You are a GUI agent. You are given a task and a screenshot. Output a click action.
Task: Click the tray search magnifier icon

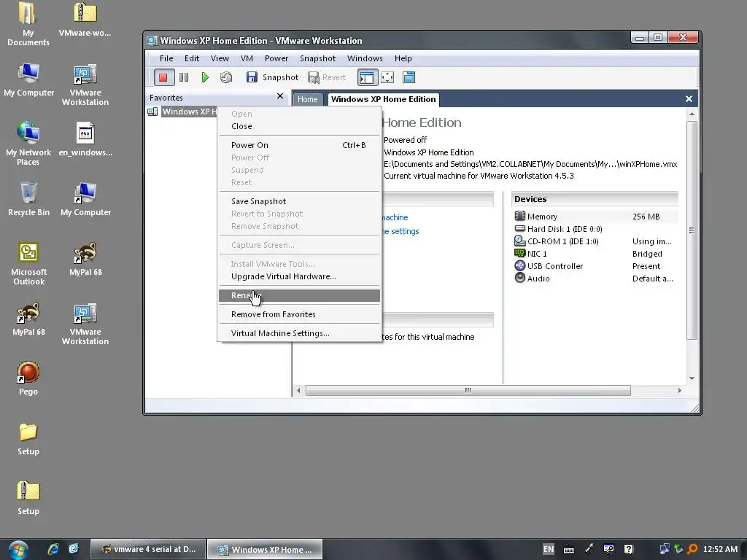coord(693,550)
